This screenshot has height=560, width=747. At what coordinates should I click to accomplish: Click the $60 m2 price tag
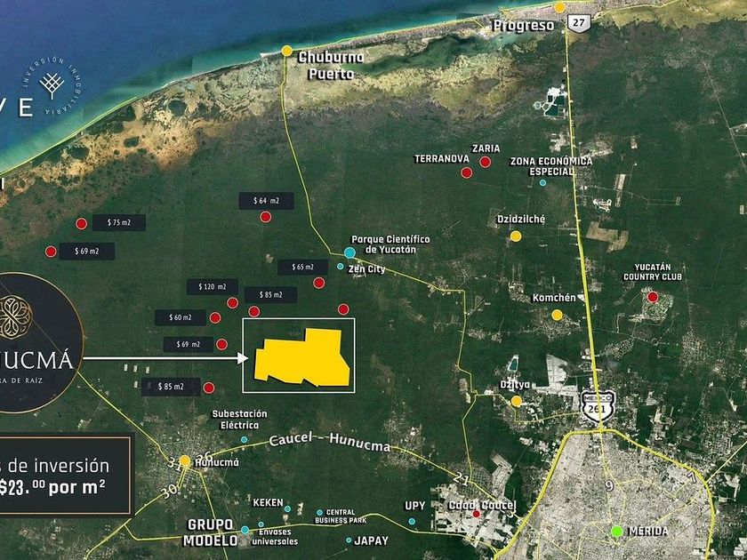(x=181, y=317)
